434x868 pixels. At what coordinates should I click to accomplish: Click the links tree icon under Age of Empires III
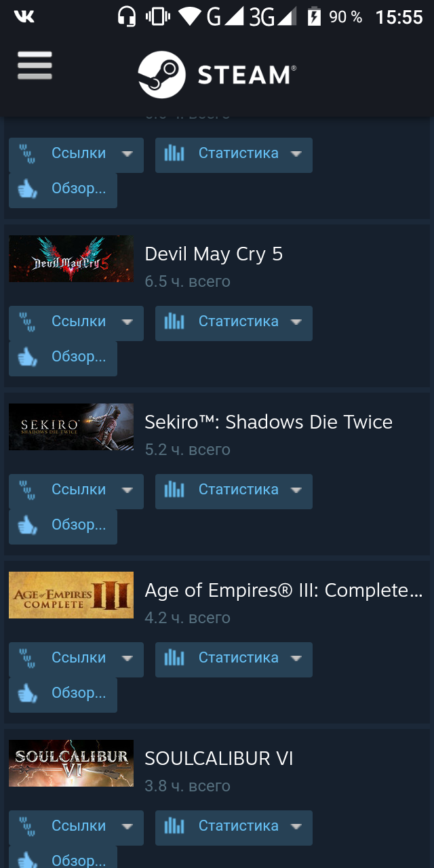[27, 658]
